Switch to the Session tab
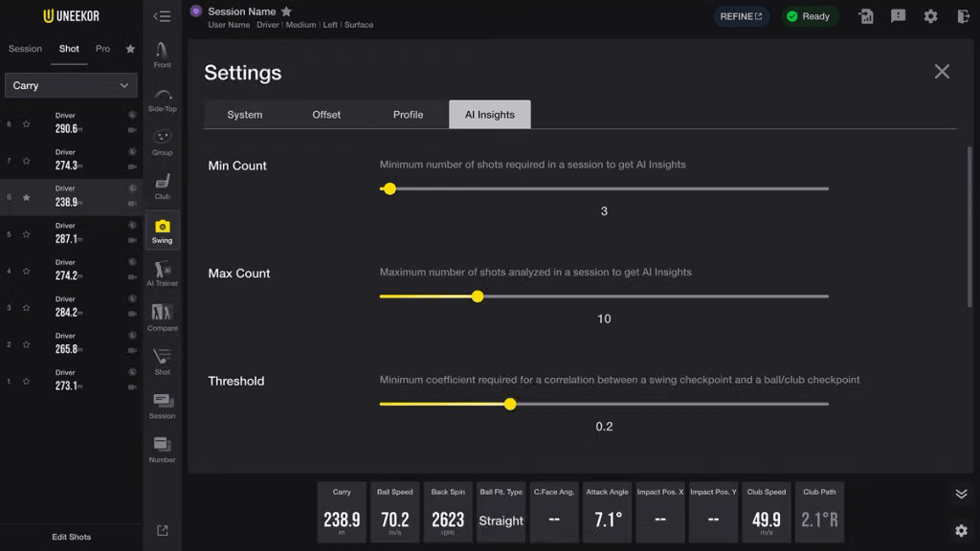The width and height of the screenshot is (980, 551). coord(25,49)
